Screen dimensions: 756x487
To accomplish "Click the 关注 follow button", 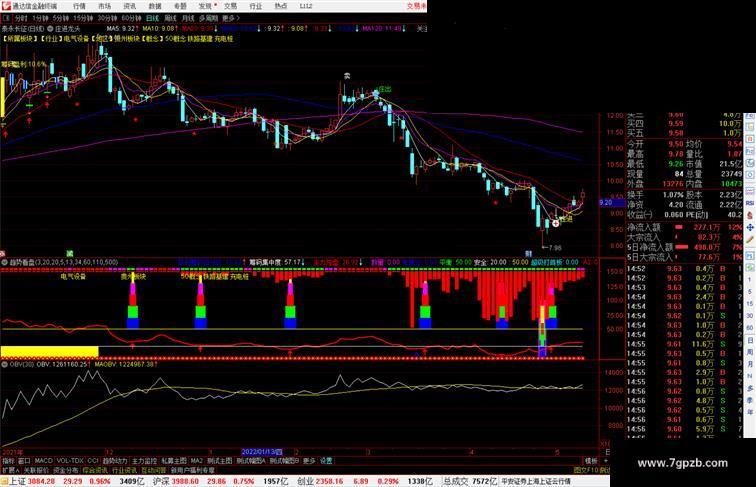I will [421, 29].
